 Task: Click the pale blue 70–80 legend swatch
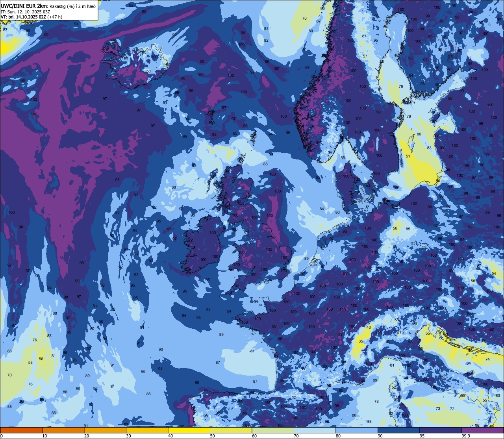315,430
